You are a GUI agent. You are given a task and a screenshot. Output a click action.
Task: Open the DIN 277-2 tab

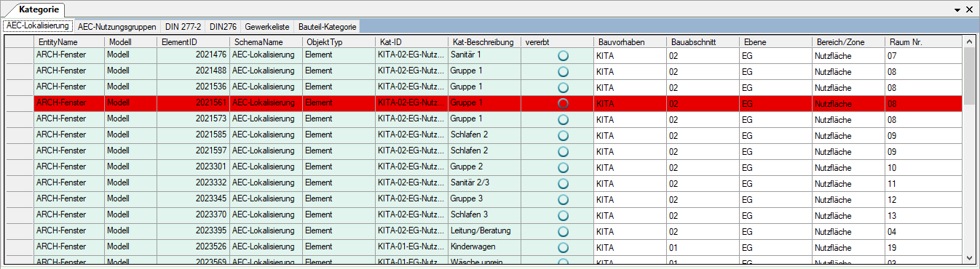(x=183, y=26)
